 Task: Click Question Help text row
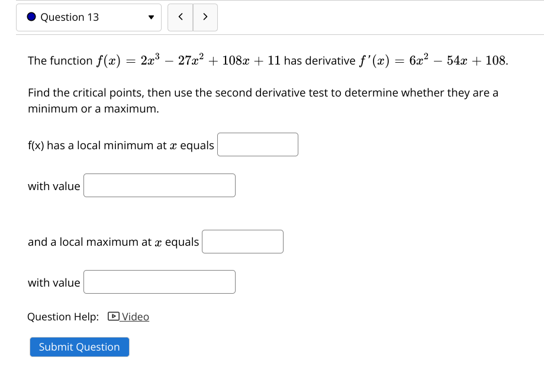(63, 317)
